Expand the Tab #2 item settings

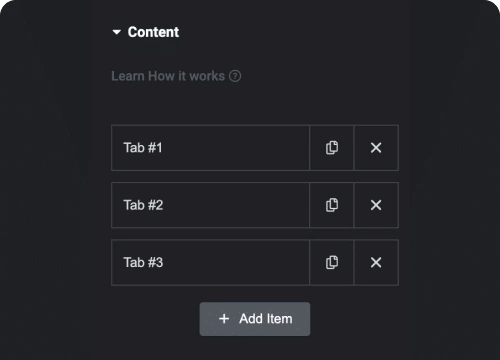coord(210,205)
